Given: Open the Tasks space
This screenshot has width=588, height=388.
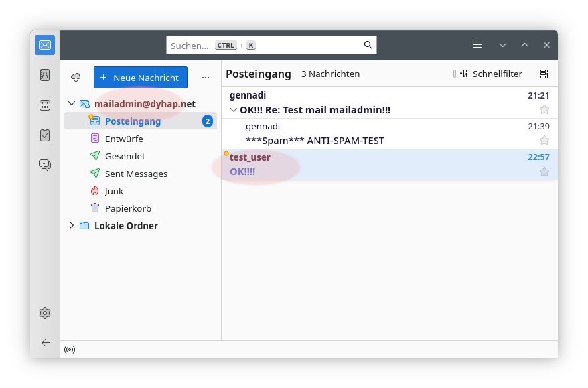Looking at the screenshot, I should point(45,135).
